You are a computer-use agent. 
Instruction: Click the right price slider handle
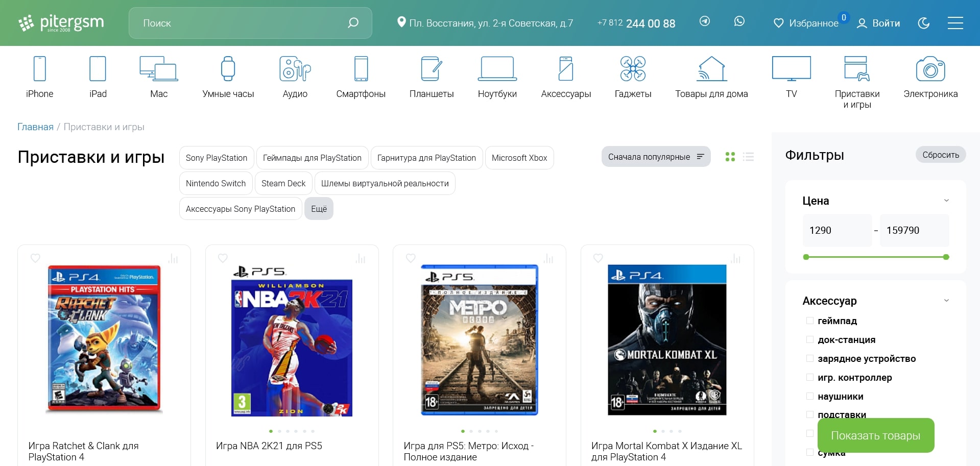click(x=946, y=257)
